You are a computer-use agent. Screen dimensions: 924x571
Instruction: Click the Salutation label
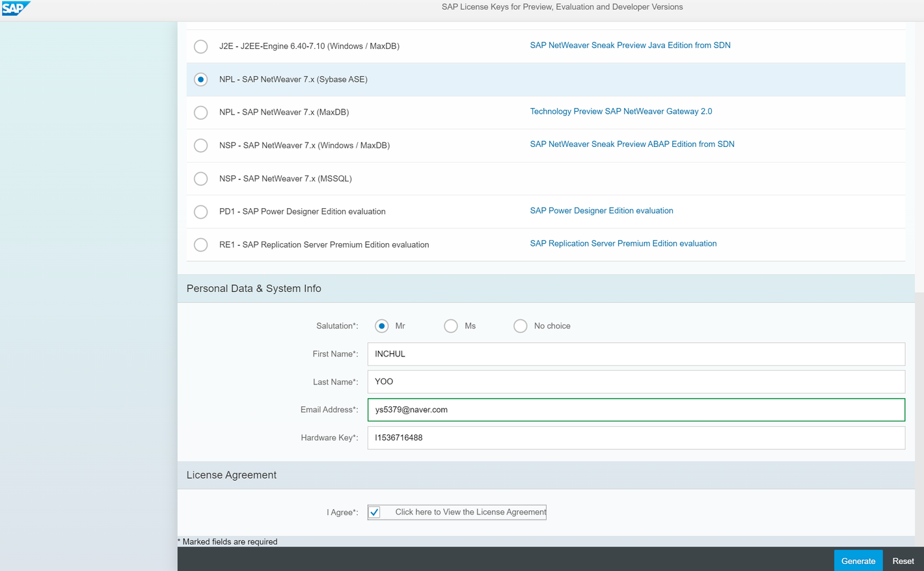click(337, 326)
